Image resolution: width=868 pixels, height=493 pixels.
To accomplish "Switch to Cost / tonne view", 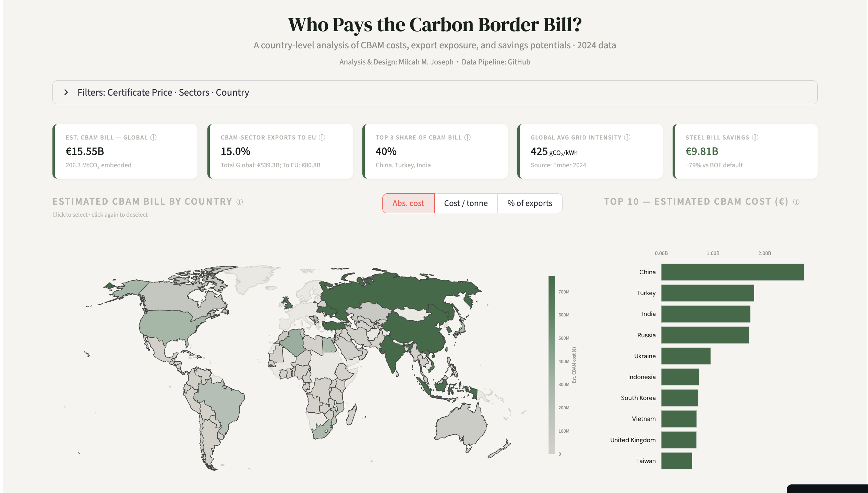I will tap(466, 203).
